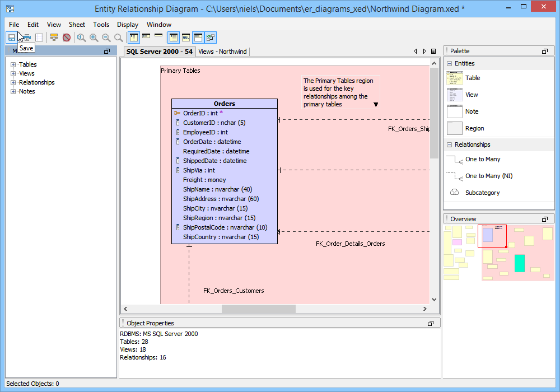Viewport: 560px width, 392px height.
Task: Click the red cancel/stop toolbar icon
Action: pos(67,38)
